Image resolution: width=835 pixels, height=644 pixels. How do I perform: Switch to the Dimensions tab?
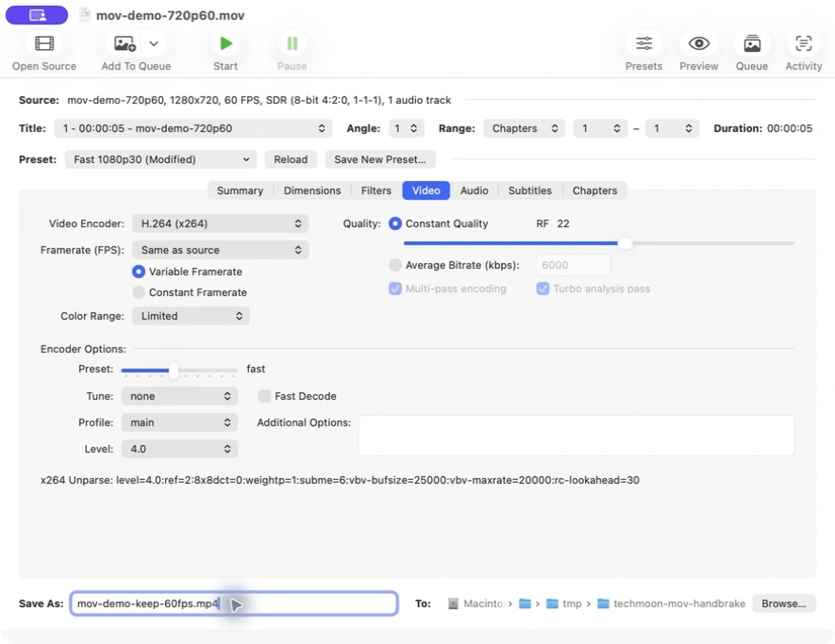[312, 190]
